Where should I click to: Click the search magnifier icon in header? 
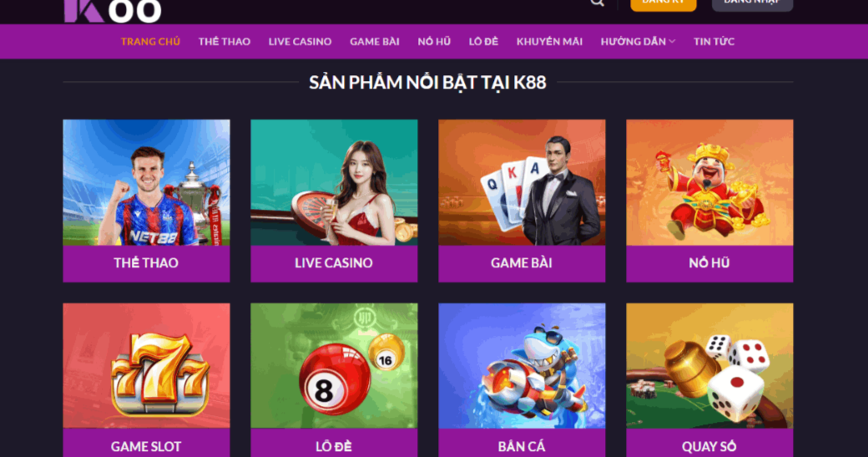[597, 3]
